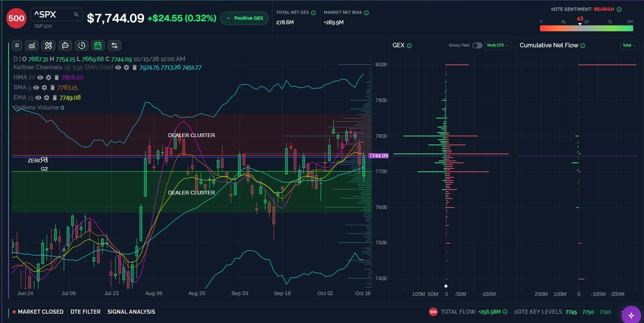Toggle SMA 9 visibility eye

pyautogui.click(x=36, y=88)
